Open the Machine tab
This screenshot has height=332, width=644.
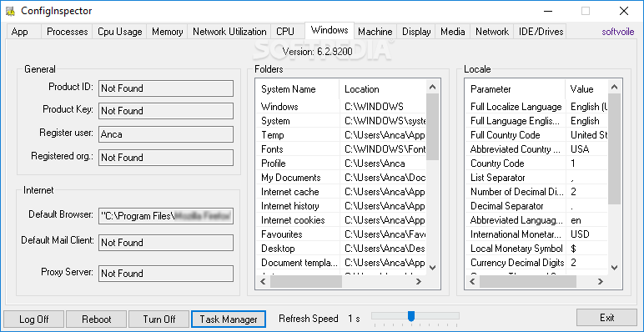375,32
